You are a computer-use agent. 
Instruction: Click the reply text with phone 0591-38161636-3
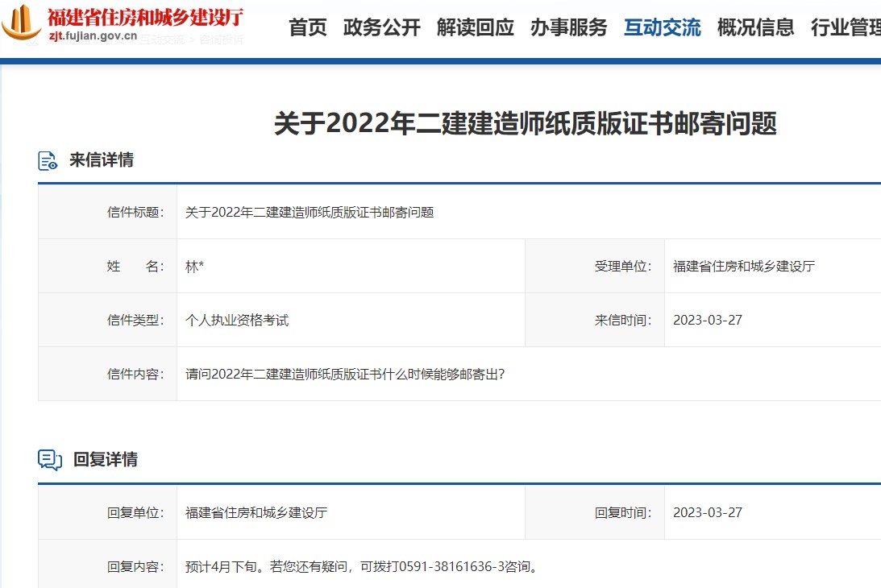[361, 567]
